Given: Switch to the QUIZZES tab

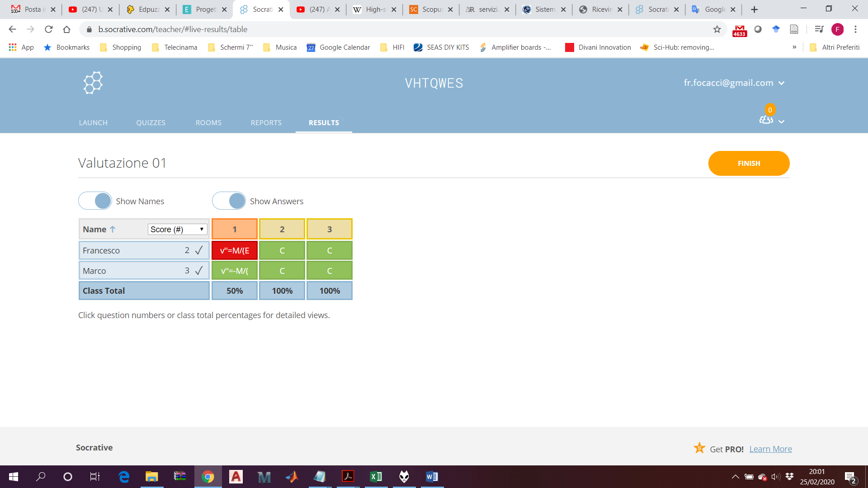Looking at the screenshot, I should pyautogui.click(x=151, y=122).
